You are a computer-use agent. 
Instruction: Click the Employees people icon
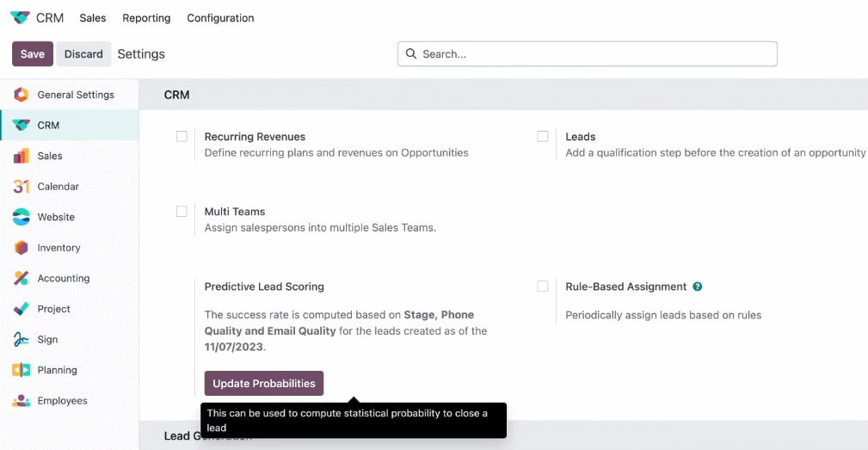tap(21, 401)
